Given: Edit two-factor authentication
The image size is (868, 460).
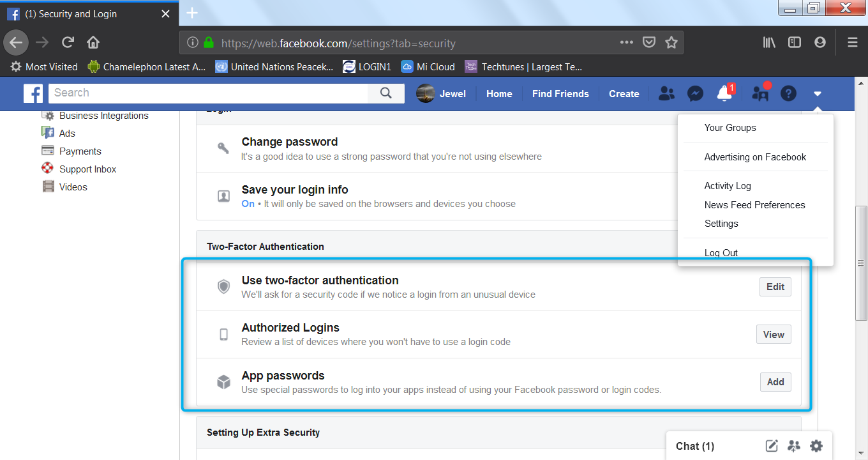Looking at the screenshot, I should (x=775, y=287).
